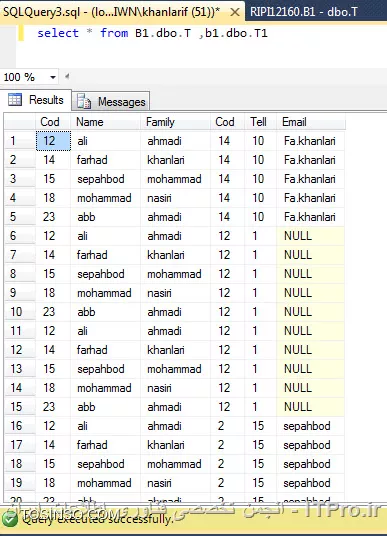Viewport: 387px width, 536px height.
Task: Click the Family cell 'nasiri' in row 14
Action: [175, 388]
